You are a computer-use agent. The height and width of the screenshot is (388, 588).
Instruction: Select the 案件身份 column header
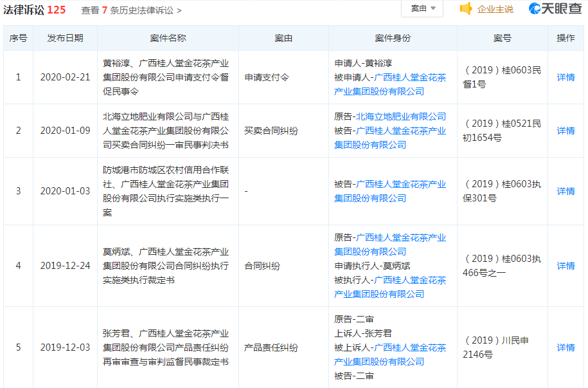[x=393, y=39]
